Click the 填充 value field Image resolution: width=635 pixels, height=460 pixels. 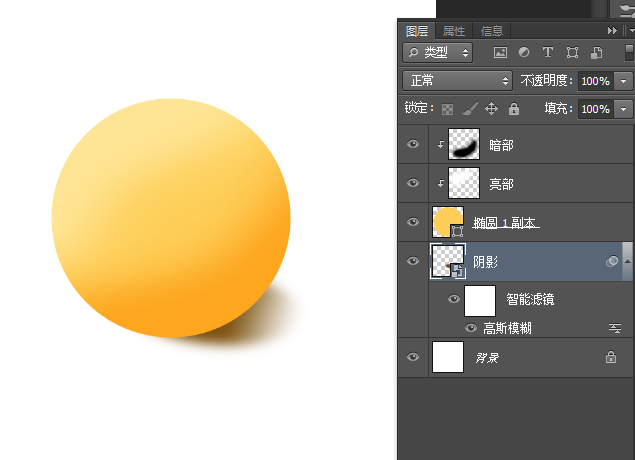point(596,109)
